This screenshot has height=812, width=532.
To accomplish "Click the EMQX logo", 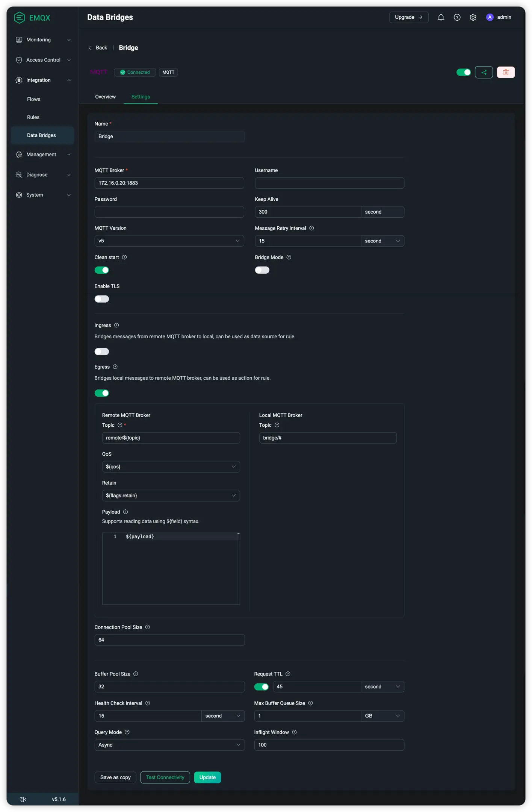I will [32, 18].
